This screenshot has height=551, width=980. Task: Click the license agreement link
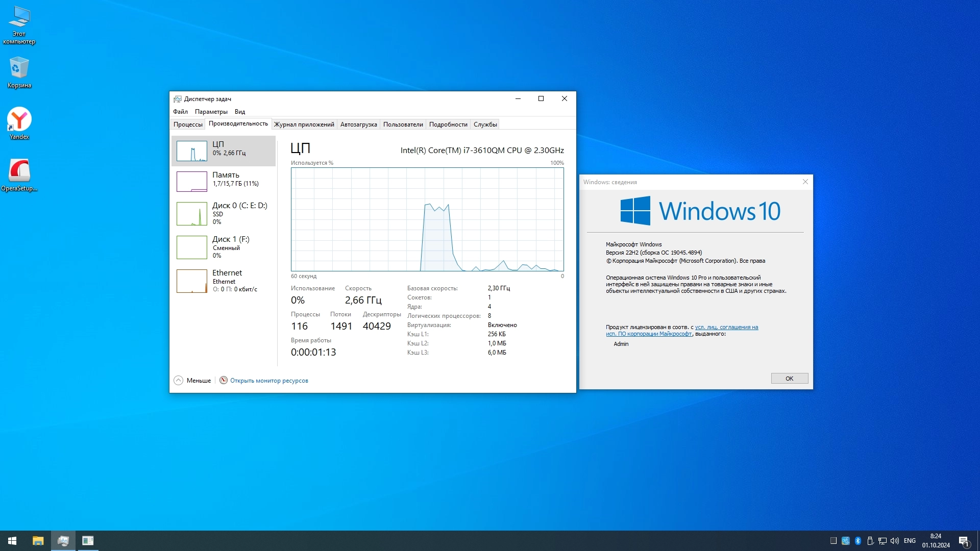click(726, 328)
